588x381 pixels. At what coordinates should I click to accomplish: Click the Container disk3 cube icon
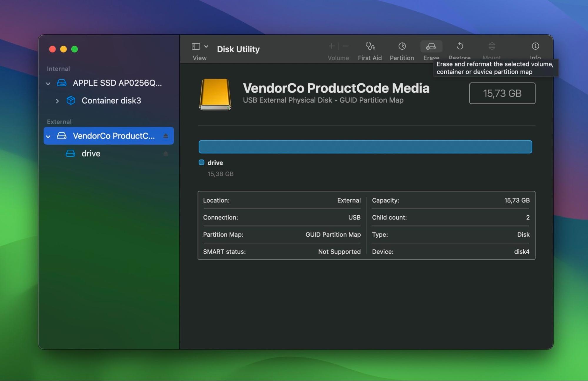(71, 101)
